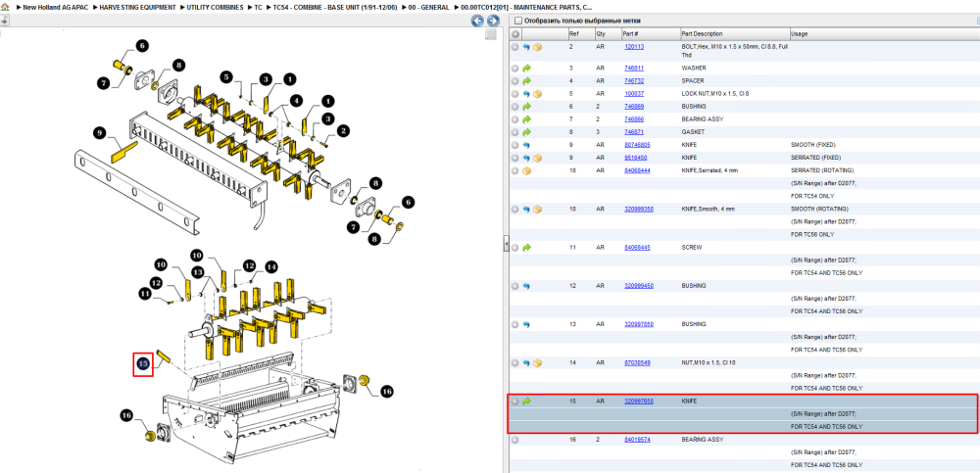Click the plus icon for WASHER 746811
This screenshot has height=473, width=980.
pyautogui.click(x=515, y=68)
